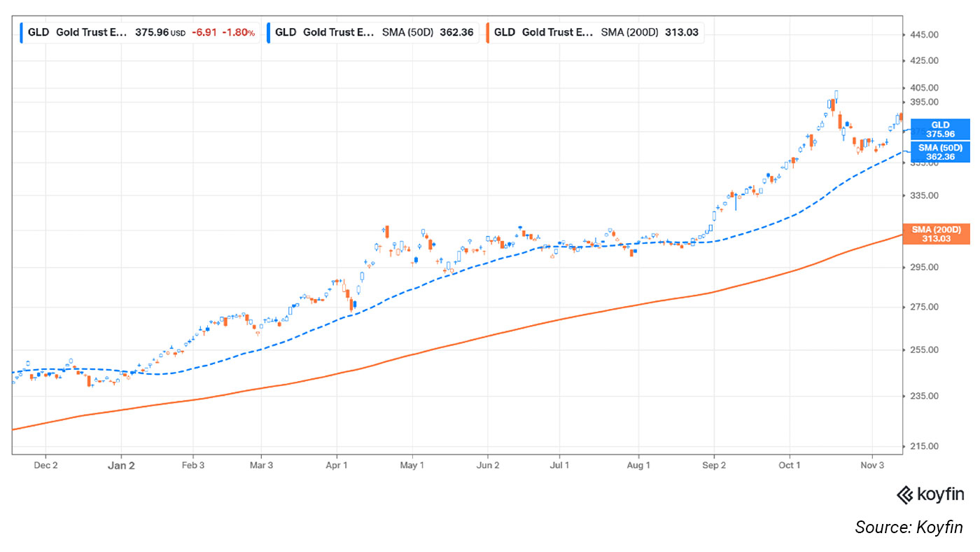Image resolution: width=980 pixels, height=552 pixels.
Task: Click the 215.00 price axis label
Action: coord(923,446)
